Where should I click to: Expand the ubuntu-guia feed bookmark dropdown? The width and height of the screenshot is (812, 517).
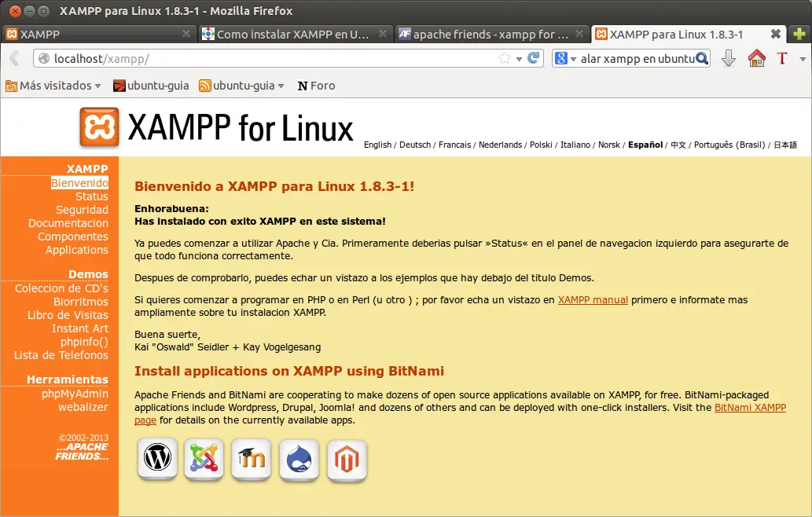[281, 86]
